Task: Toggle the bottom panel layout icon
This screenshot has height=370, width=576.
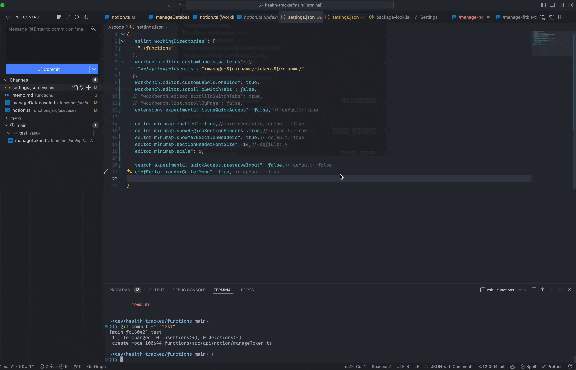Action: 552,5
